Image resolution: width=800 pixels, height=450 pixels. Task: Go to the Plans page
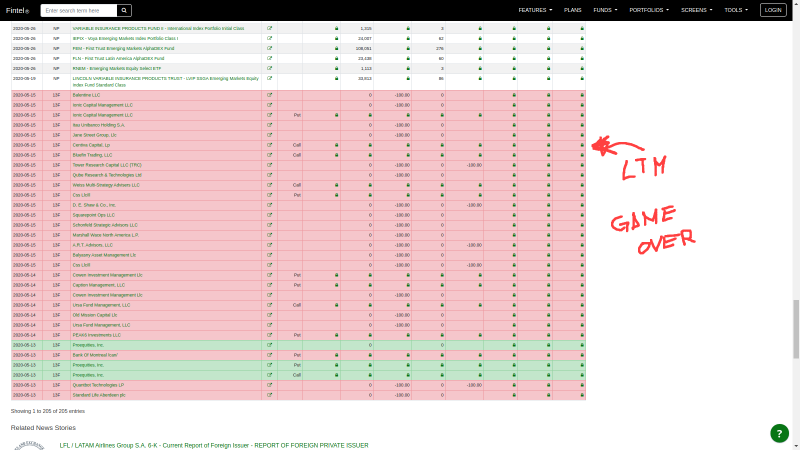point(573,10)
